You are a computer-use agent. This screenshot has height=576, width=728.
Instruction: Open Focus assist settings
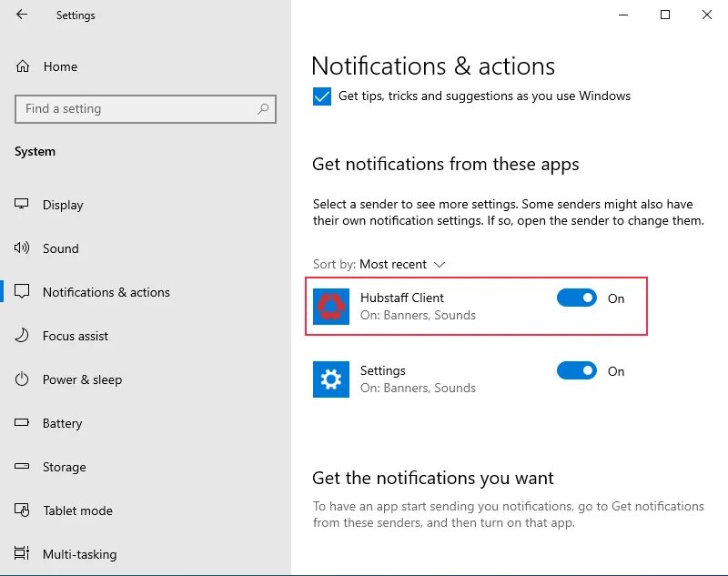click(x=146, y=336)
